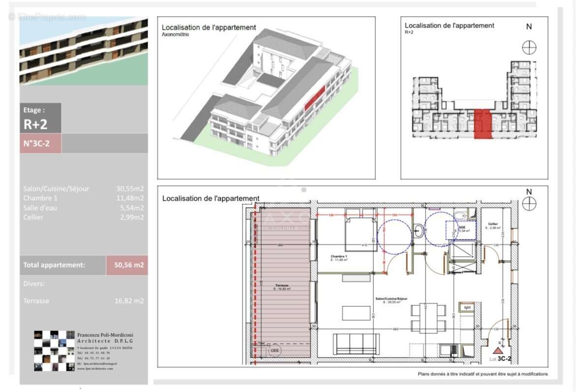Image resolution: width=576 pixels, height=392 pixels.
Task: Click the 'Chambre 1' row in the list
Action: 84,198
